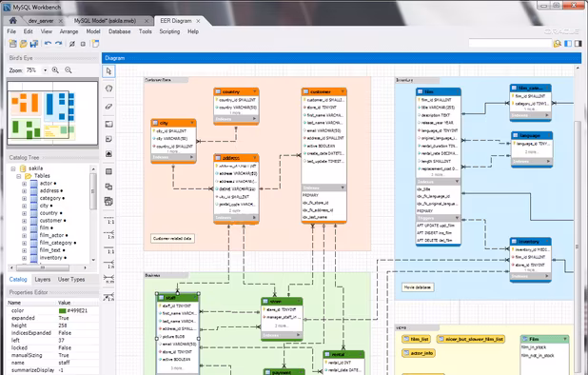Undo the last action
Viewport: 588px width, 375px height.
point(48,44)
